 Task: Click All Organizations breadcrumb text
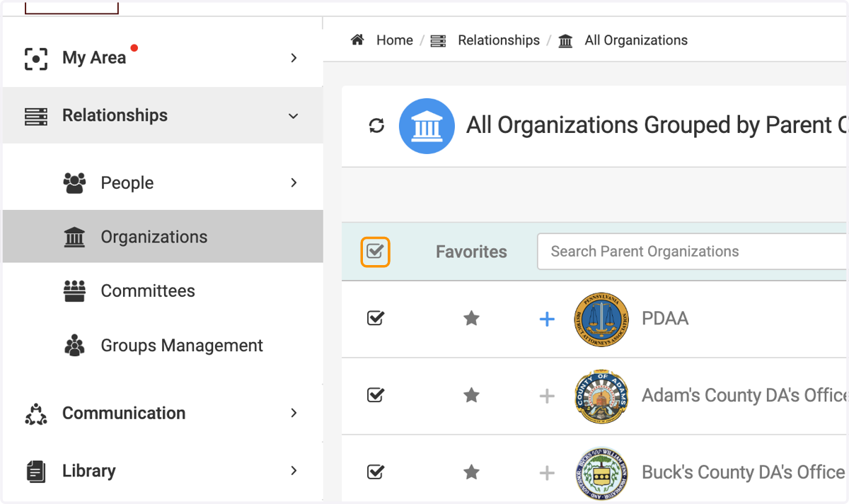coord(636,41)
